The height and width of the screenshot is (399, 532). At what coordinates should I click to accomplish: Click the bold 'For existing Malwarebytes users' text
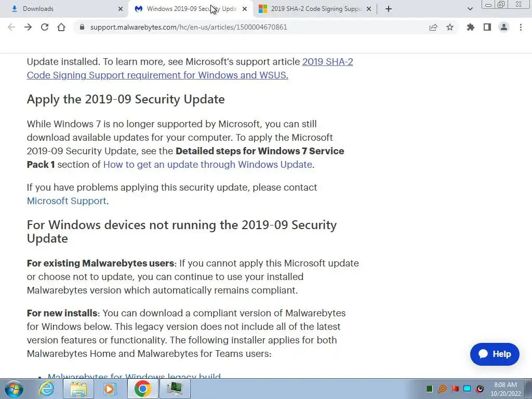(x=100, y=263)
